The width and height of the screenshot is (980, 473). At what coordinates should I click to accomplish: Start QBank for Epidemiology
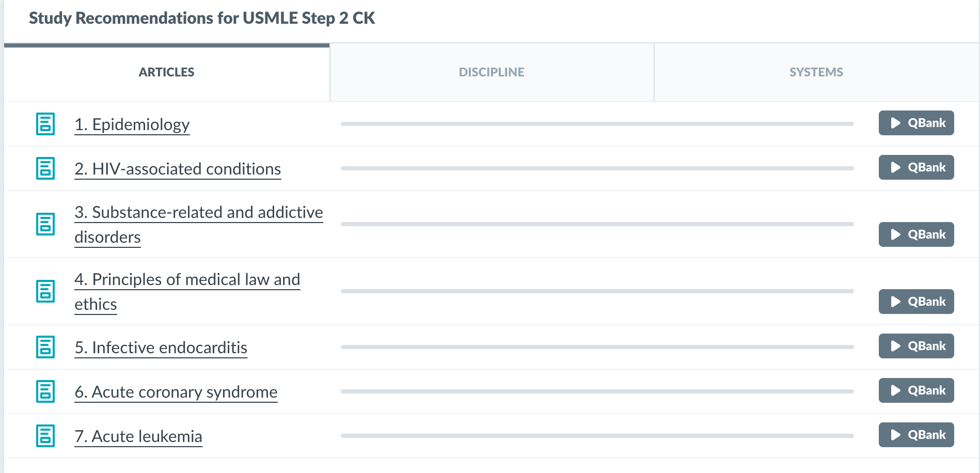point(916,123)
